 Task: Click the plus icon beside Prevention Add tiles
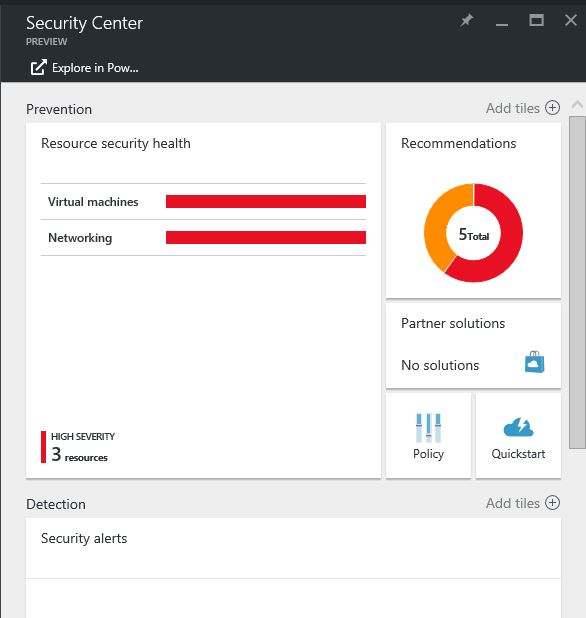click(x=552, y=108)
